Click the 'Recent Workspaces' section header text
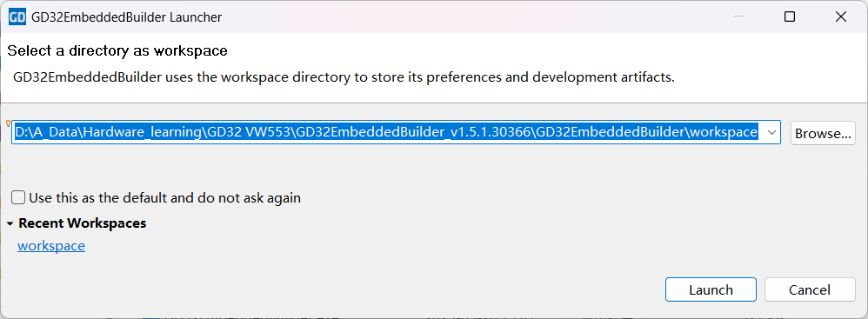Screen dimensions: 868x319 click(x=83, y=223)
